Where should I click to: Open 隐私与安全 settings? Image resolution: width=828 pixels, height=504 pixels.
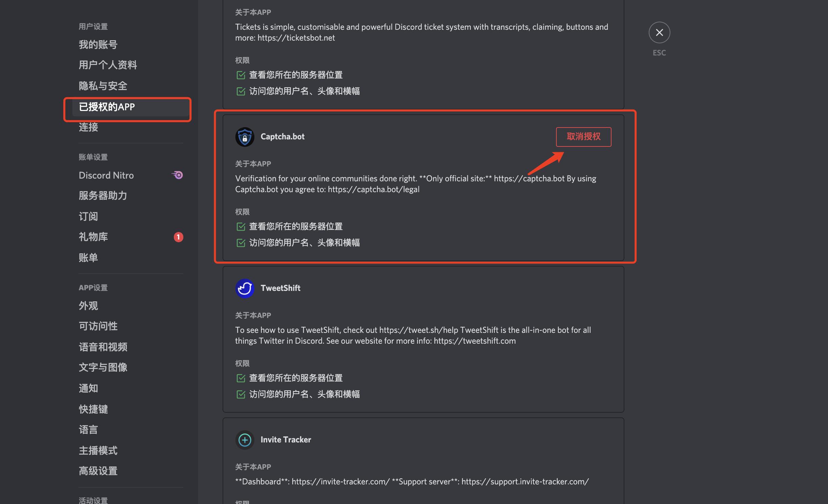[103, 86]
